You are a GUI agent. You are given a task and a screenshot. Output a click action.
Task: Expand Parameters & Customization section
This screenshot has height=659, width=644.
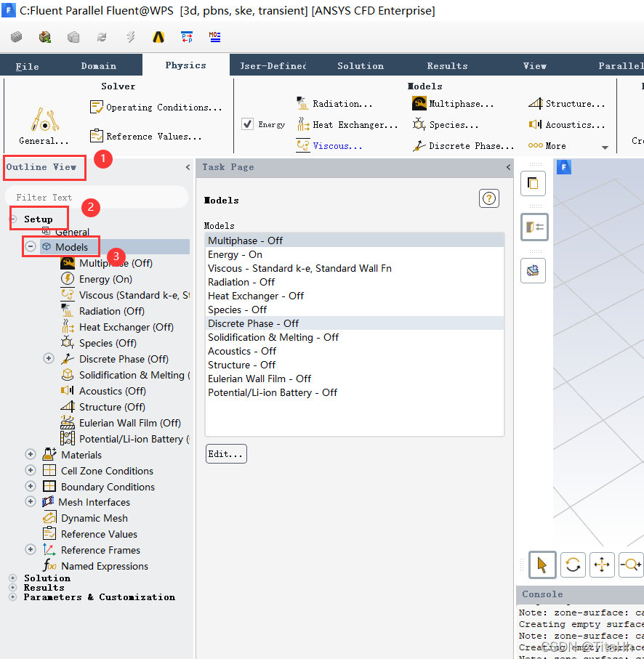click(x=13, y=597)
